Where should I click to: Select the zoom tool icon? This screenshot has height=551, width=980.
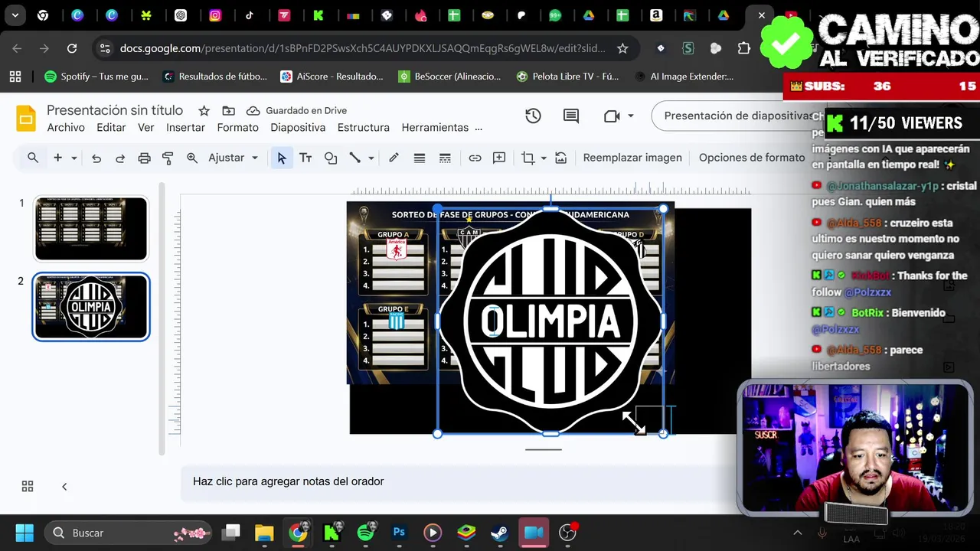[x=192, y=158]
